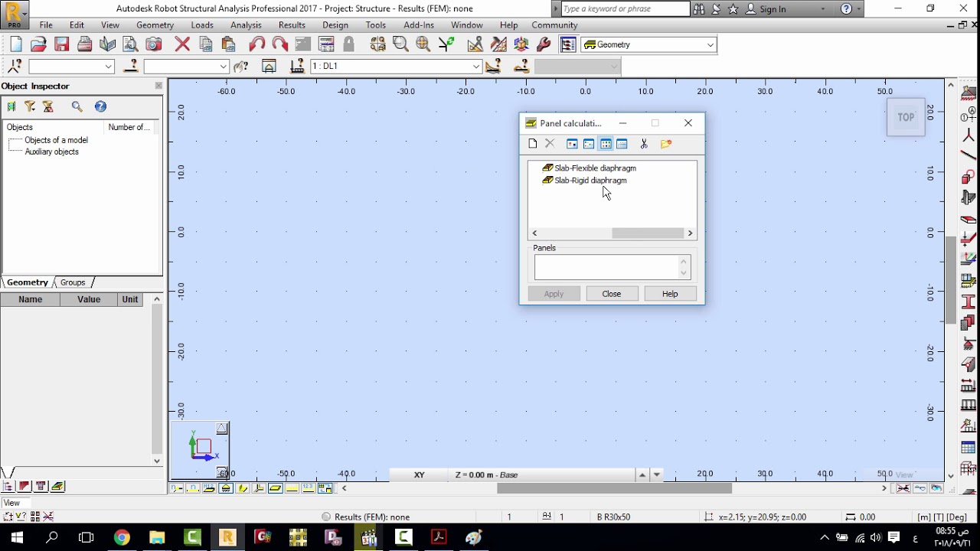Open folder icon in Panel calculation dialog
Viewport: 980px width, 551px height.
click(666, 144)
